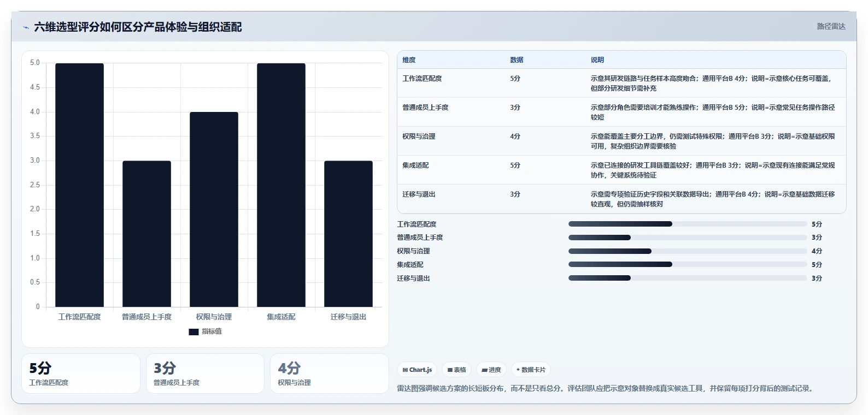Click the 迁移与退出 bar in chart
Viewport: 868px width, 415px height.
pyautogui.click(x=348, y=234)
